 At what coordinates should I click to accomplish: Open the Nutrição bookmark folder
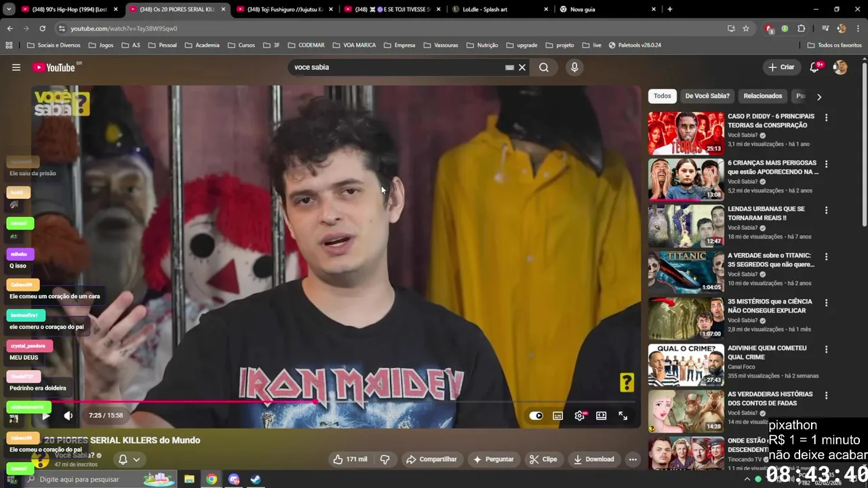coord(482,45)
